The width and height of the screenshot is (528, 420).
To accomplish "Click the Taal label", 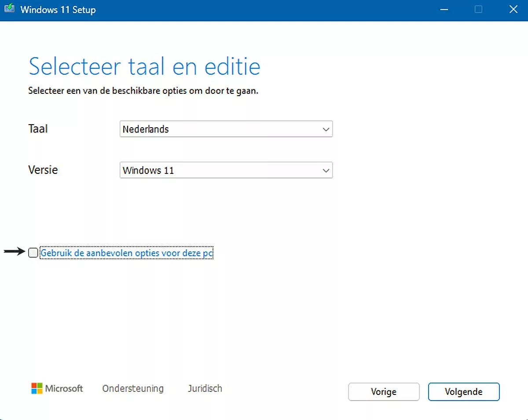I will [x=38, y=129].
